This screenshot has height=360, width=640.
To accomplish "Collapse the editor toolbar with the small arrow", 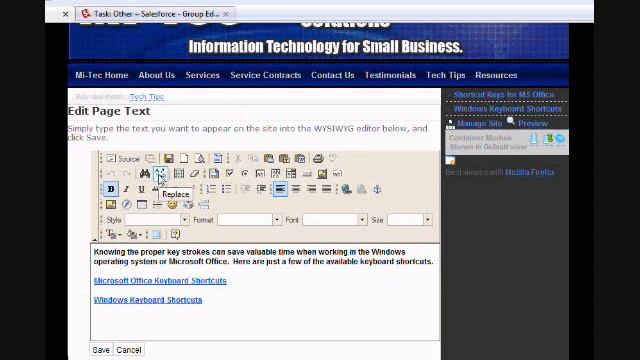I will tap(95, 239).
